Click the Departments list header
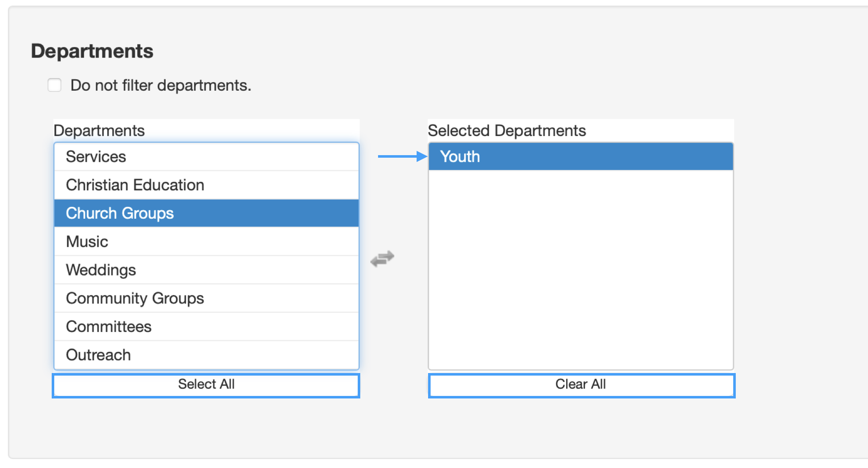The height and width of the screenshot is (468, 868). tap(100, 130)
